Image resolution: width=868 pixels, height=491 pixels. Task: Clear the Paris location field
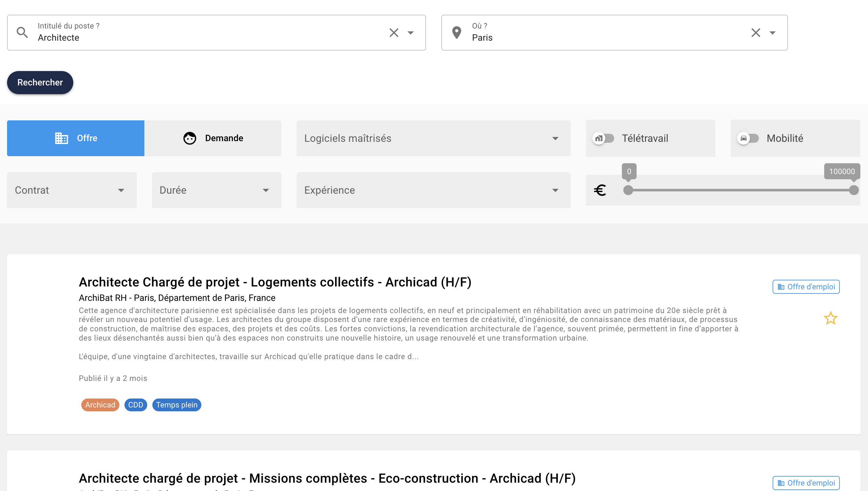point(755,33)
